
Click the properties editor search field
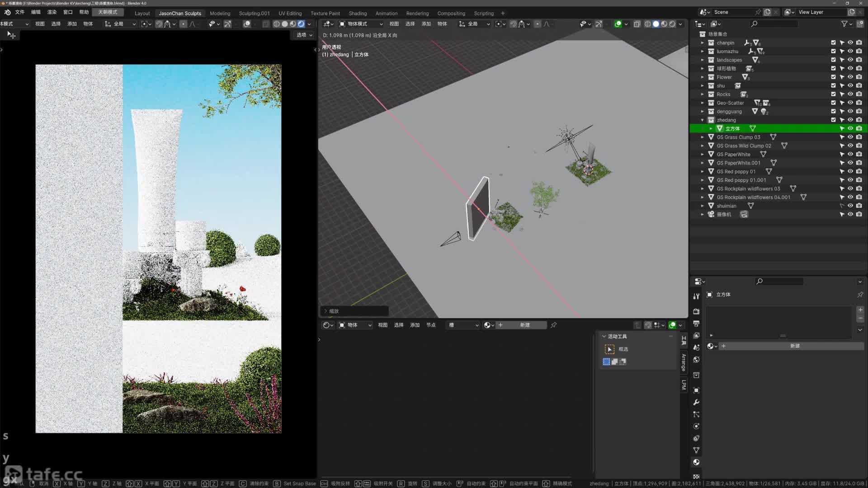pos(779,282)
